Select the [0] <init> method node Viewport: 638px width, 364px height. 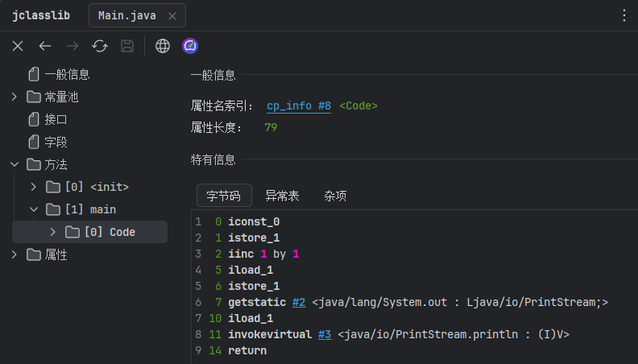[87, 187]
